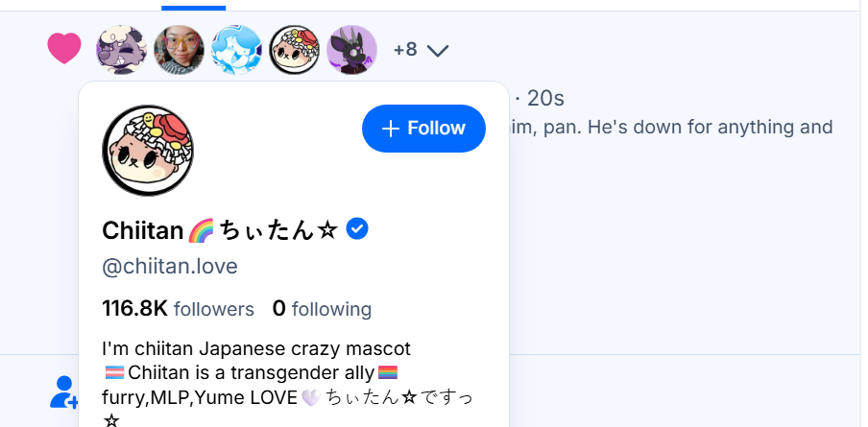Click the @chiitan.love handle
Viewport: 868px width, 427px height.
tap(170, 266)
